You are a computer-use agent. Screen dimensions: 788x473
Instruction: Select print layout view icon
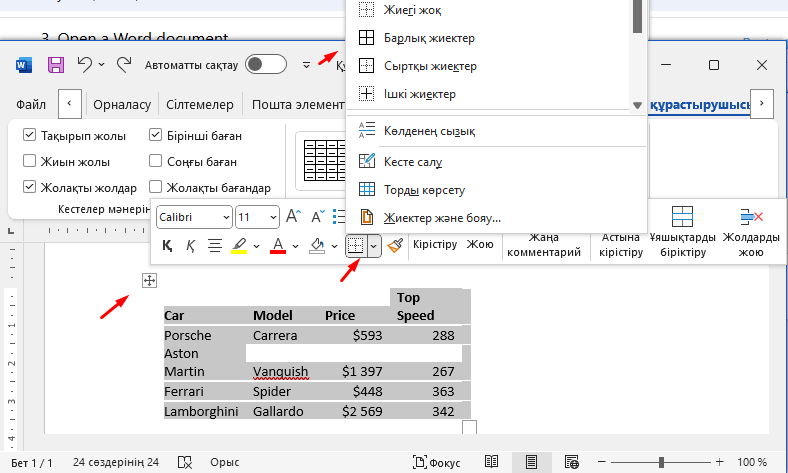[x=531, y=462]
